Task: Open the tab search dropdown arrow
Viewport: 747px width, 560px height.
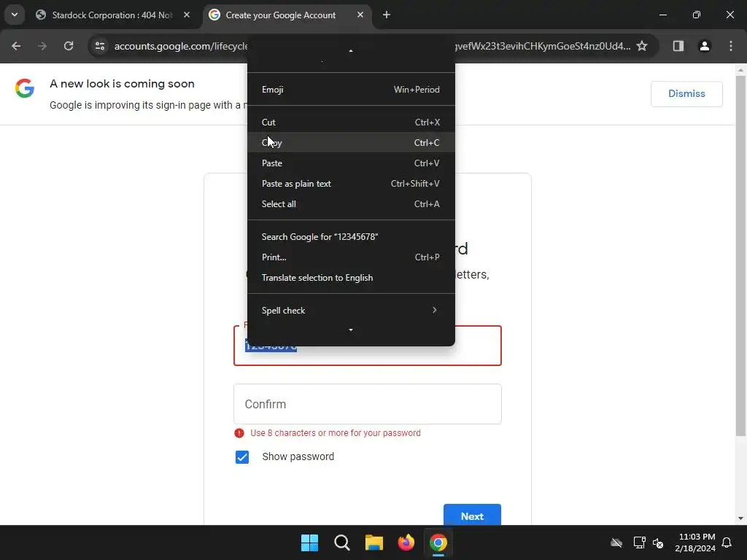Action: tap(15, 15)
